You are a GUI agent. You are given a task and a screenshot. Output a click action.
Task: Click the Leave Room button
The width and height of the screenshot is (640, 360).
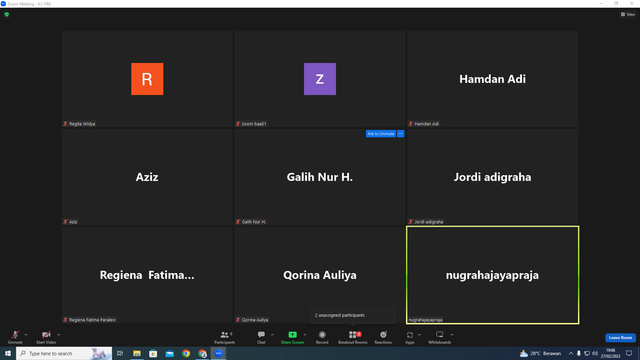coord(620,338)
